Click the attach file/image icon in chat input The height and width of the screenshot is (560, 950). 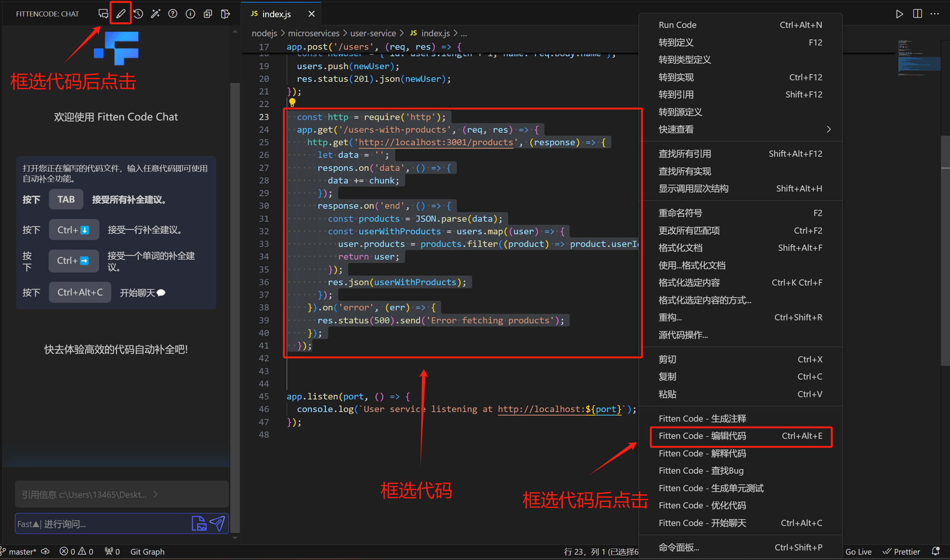[x=199, y=523]
